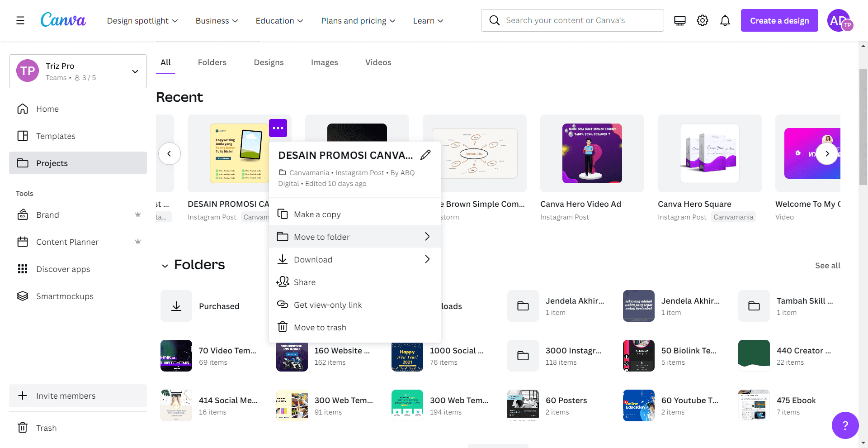Click the Brand crown premium icon
868x448 pixels.
[x=138, y=214]
